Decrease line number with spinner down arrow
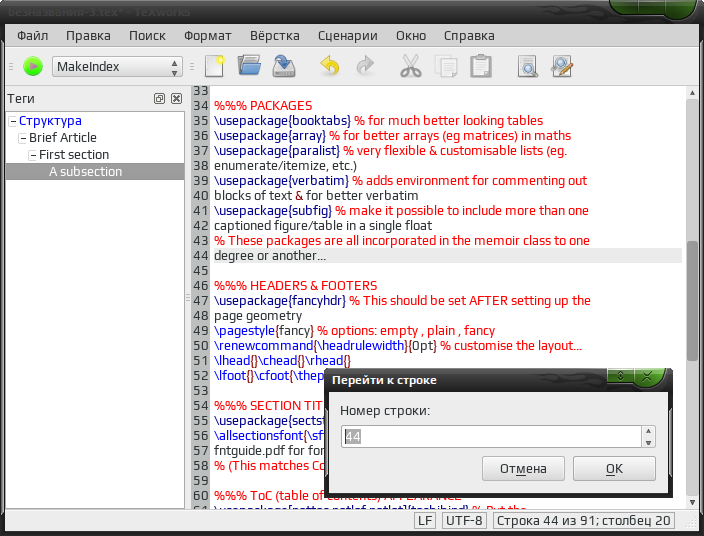 (648, 442)
